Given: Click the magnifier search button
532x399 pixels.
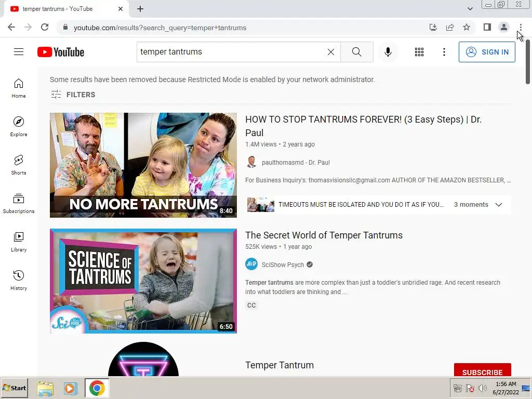Looking at the screenshot, I should coord(356,52).
